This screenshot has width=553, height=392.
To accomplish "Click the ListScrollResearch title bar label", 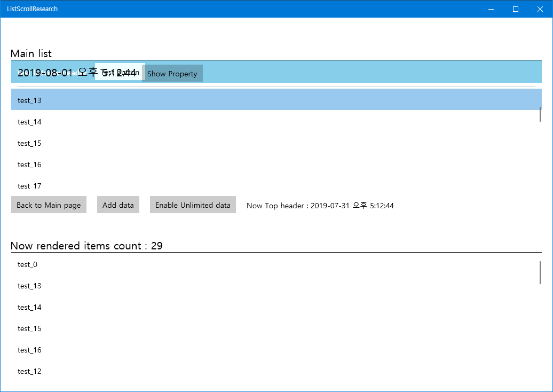I will point(31,9).
